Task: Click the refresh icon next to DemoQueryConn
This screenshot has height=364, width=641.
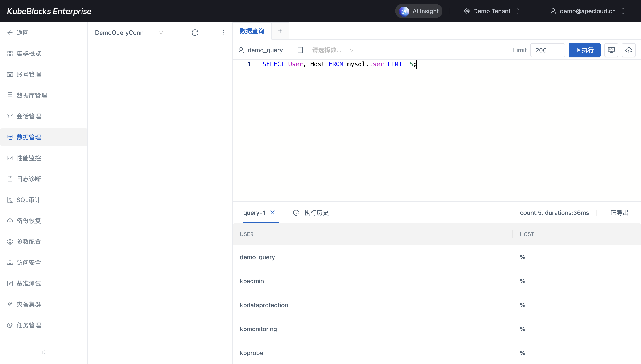Action: 195,33
